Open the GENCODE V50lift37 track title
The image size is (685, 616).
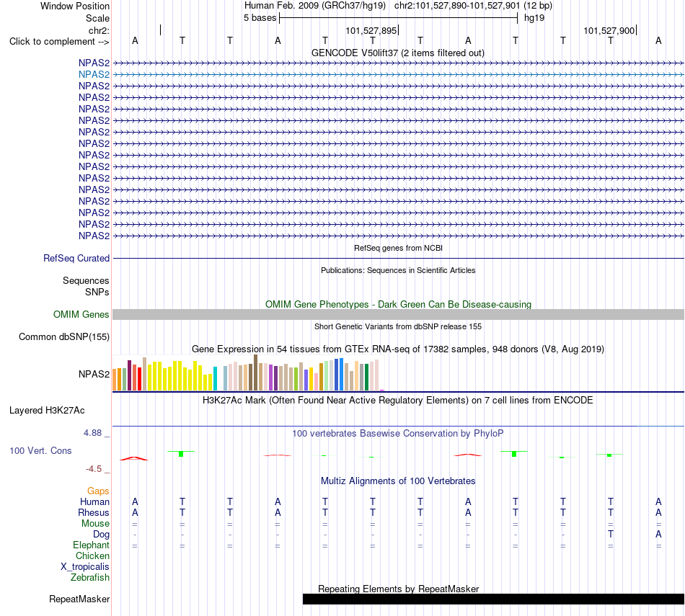point(397,53)
